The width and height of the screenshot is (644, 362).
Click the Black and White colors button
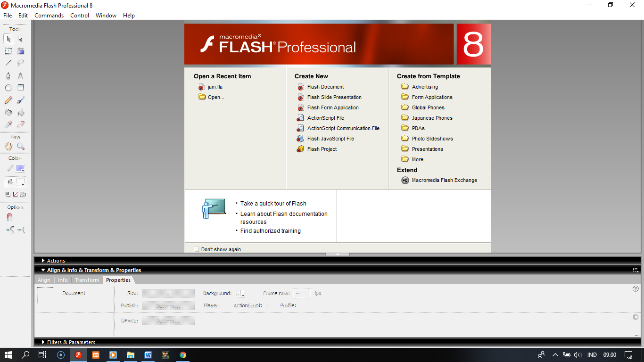coord(8,194)
